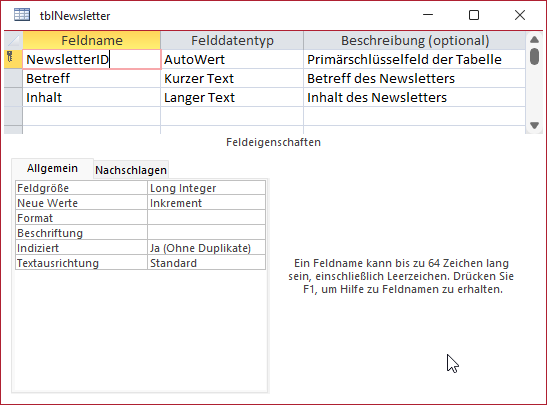Select row selector for Inhalt field

tap(13, 97)
